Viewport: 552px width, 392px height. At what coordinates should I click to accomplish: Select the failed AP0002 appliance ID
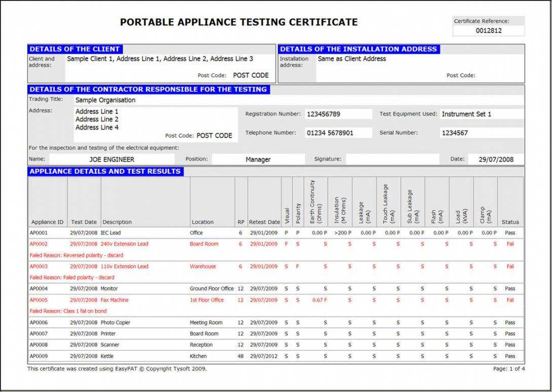tap(38, 244)
